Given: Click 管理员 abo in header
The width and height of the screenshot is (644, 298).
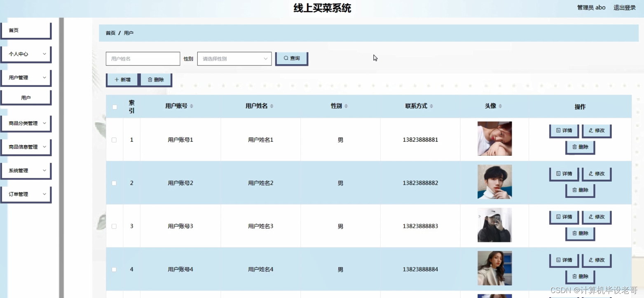Looking at the screenshot, I should pyautogui.click(x=591, y=7).
